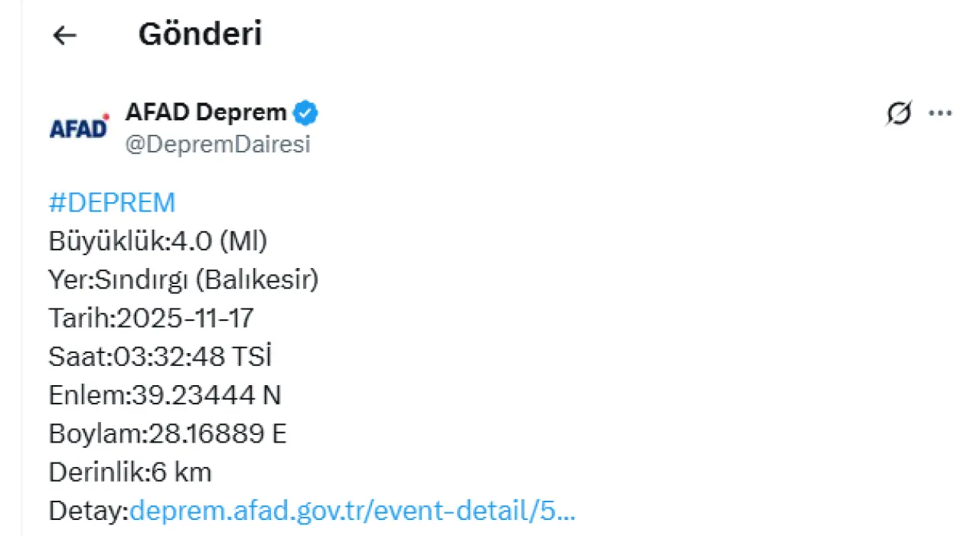Click the Grok slashed-circle icon
The width and height of the screenshot is (980, 536).
(899, 114)
